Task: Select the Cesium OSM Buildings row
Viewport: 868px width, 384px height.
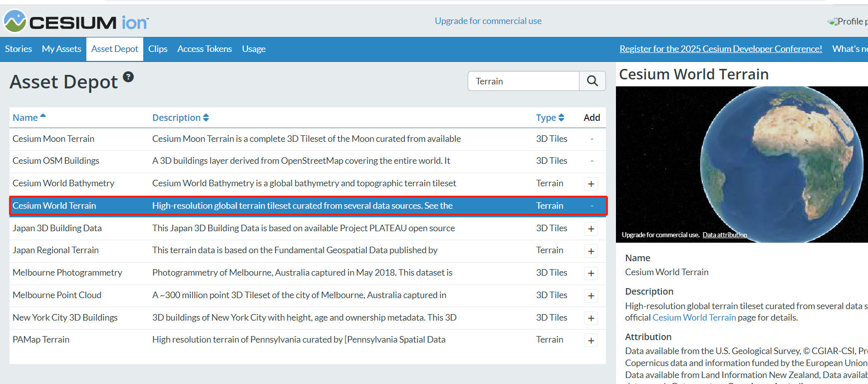Action: (307, 161)
